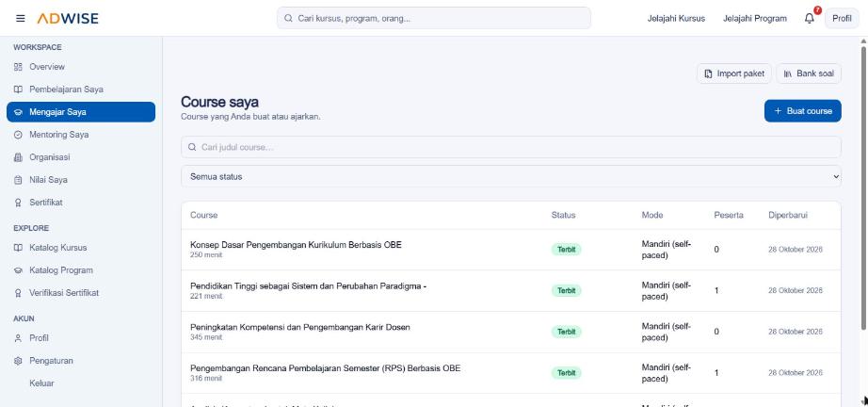Open Peningkatan Kompetensi dan Pengembangan Karir Dosen
The height and width of the screenshot is (407, 868).
click(x=300, y=327)
